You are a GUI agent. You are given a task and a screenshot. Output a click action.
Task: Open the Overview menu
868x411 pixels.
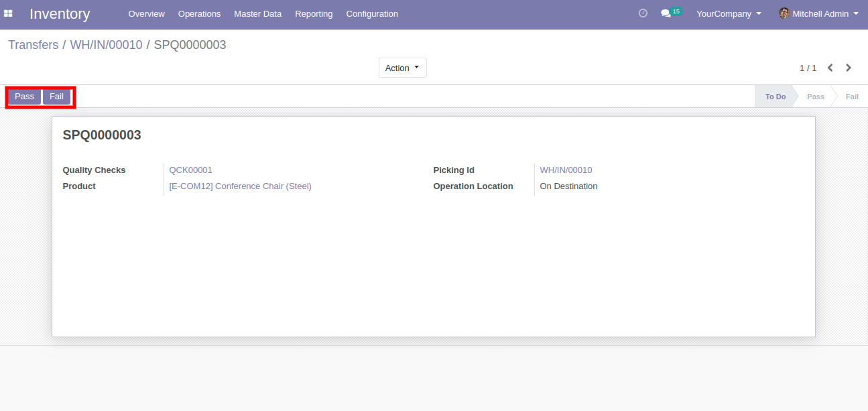(x=146, y=13)
